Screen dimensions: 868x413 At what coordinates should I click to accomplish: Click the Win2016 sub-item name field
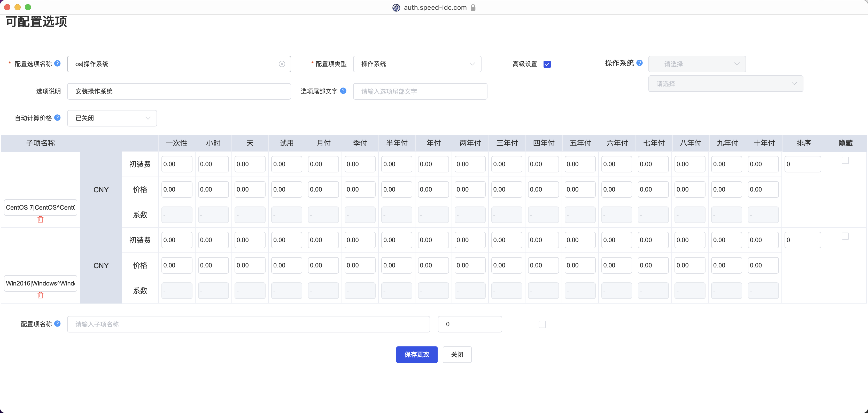41,283
